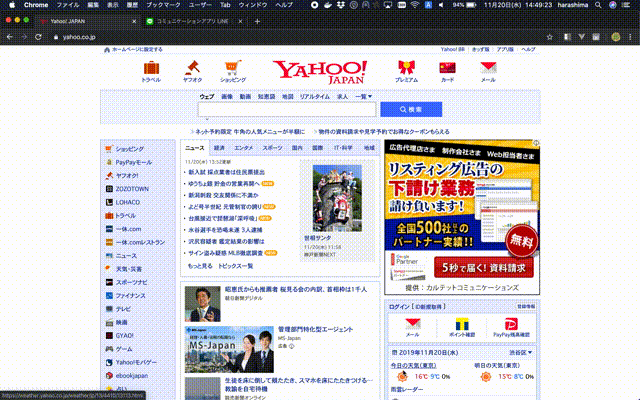Click into the Yahoo search input field
This screenshot has width=640, height=400.
point(287,109)
